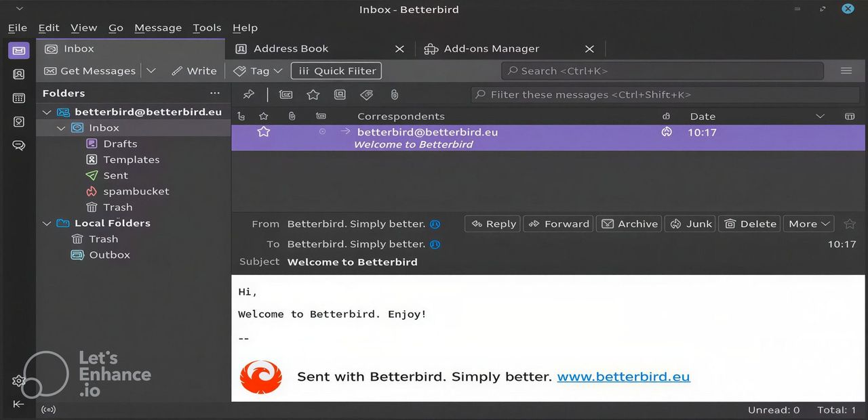The height and width of the screenshot is (420, 868).
Task: Open the View menu
Action: click(x=84, y=28)
